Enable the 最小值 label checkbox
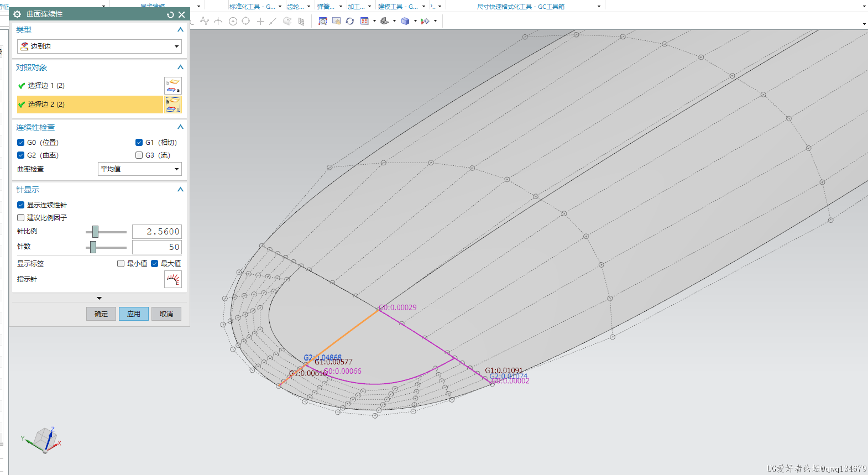Screen dimensions: 868x475 point(121,264)
